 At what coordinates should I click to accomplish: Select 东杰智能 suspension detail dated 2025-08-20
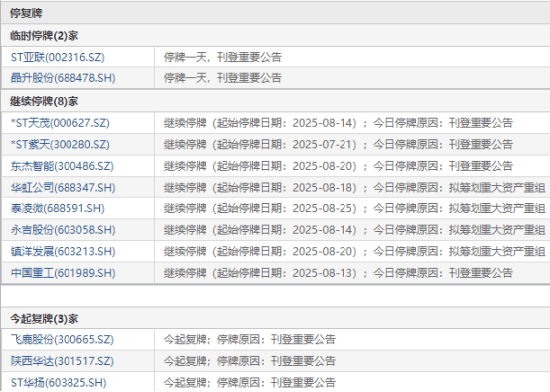339,166
